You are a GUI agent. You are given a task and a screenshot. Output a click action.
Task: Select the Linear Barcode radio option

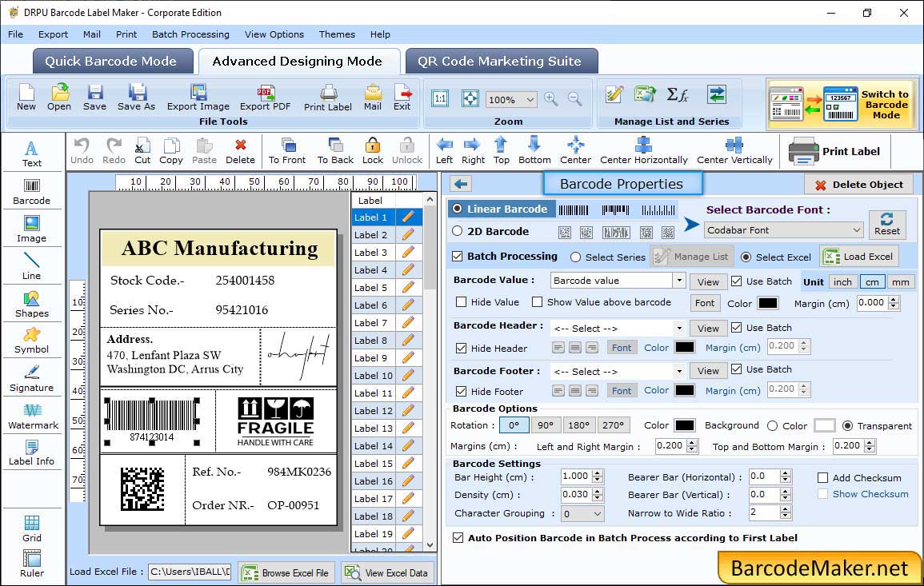tap(458, 209)
